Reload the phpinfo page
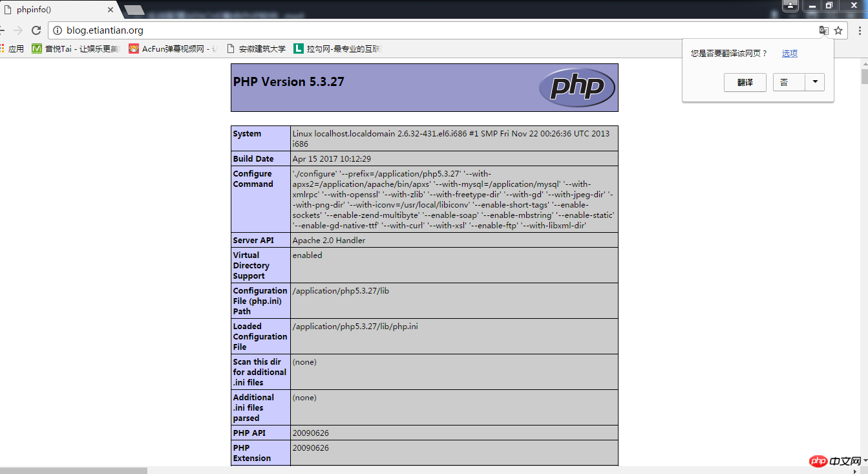The width and height of the screenshot is (868, 474). coord(36,30)
